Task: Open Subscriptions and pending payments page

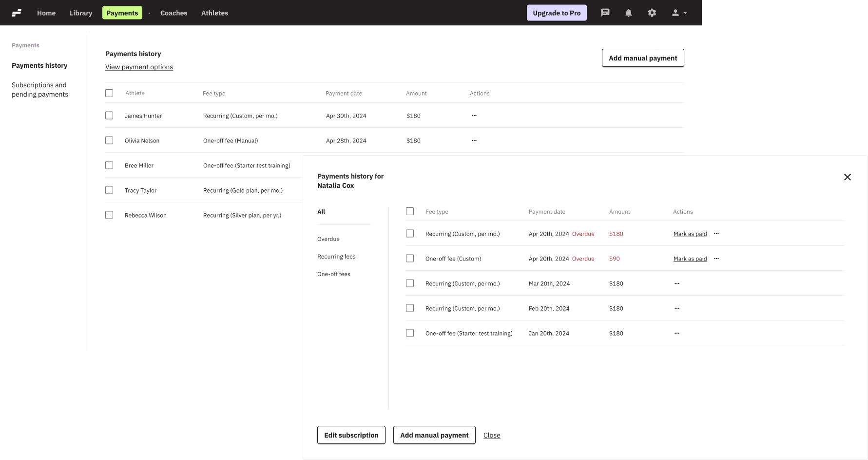Action: pyautogui.click(x=40, y=90)
